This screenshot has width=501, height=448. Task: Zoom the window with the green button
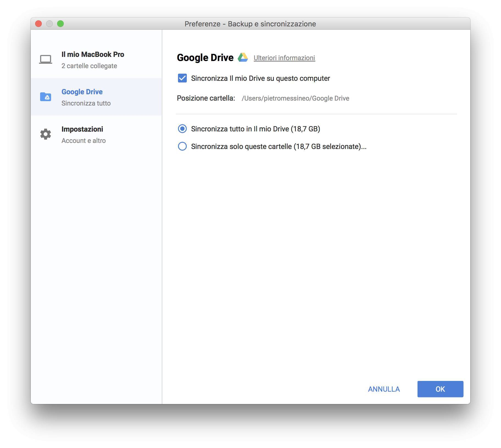[60, 24]
